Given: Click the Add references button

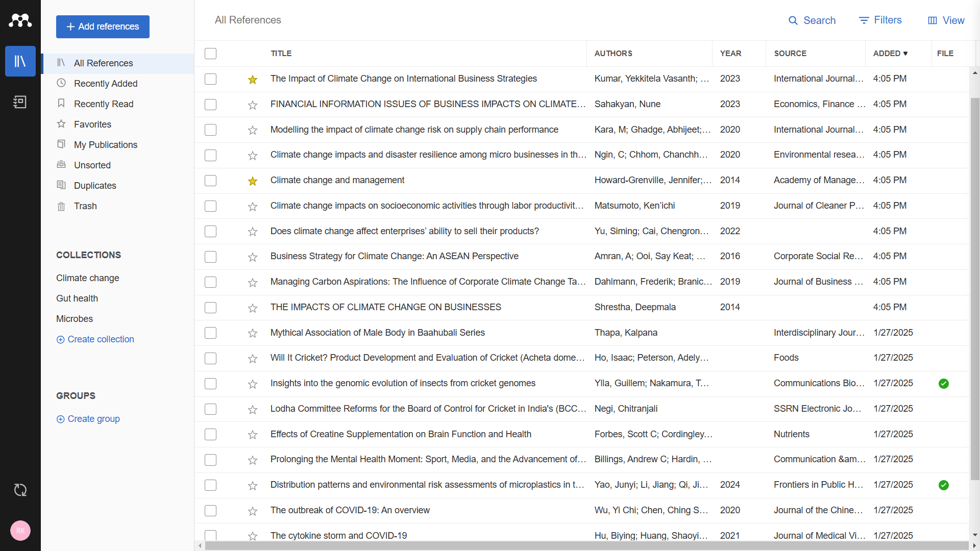Looking at the screenshot, I should coord(103,27).
